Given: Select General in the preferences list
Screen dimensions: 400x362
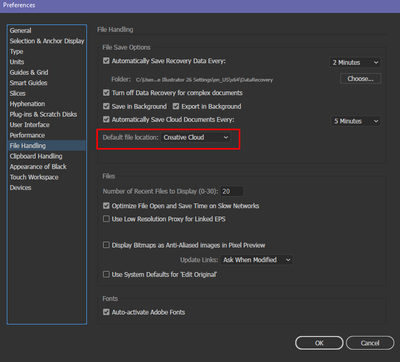Looking at the screenshot, I should [20, 30].
